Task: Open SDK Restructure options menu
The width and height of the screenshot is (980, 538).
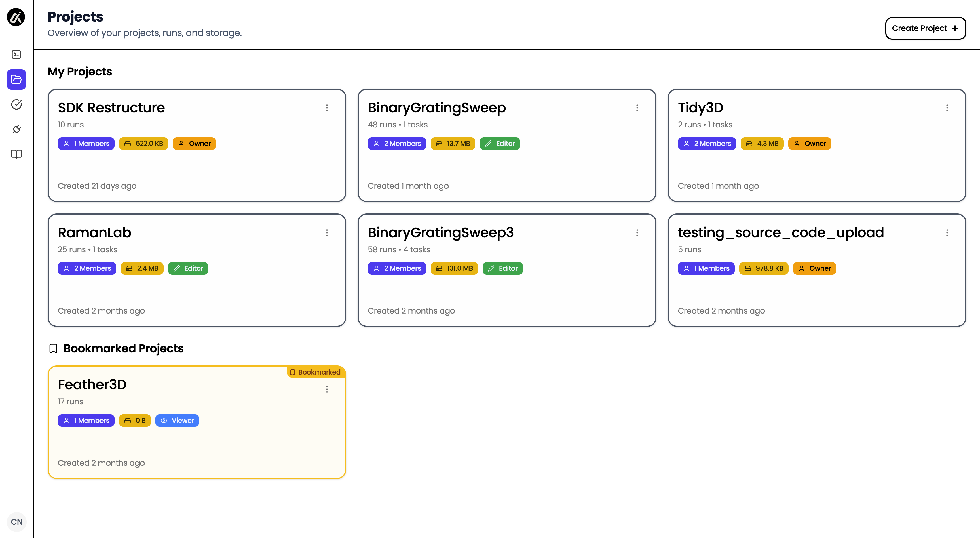Action: click(327, 108)
